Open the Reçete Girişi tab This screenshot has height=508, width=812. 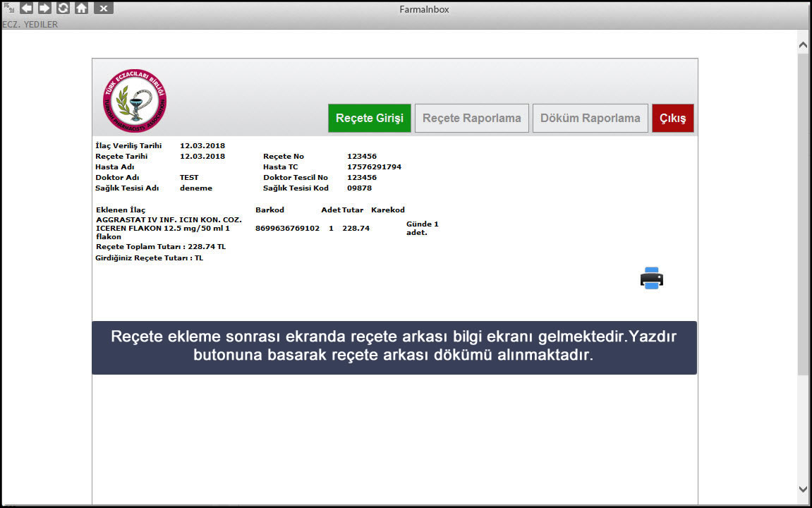(369, 118)
